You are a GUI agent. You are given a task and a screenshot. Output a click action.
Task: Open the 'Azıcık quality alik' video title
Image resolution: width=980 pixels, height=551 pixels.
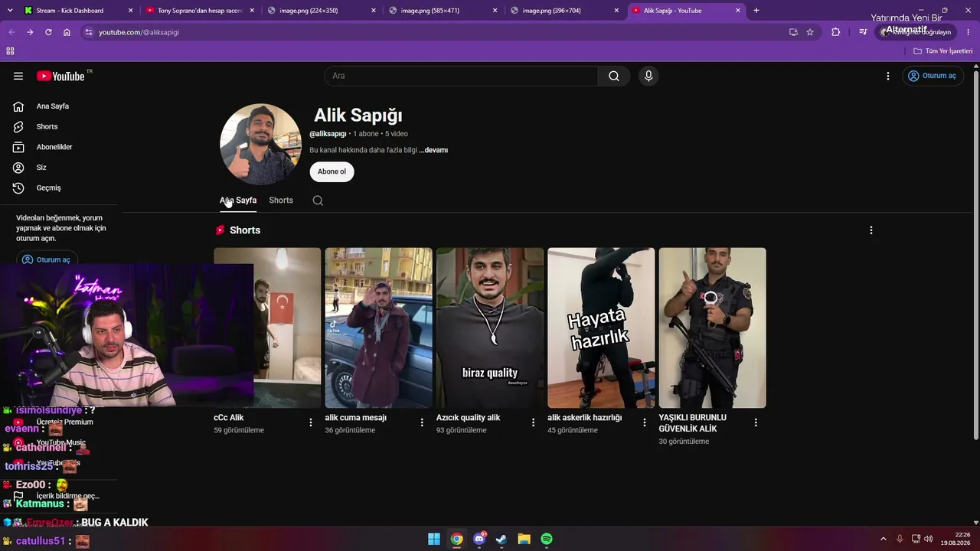coord(468,418)
